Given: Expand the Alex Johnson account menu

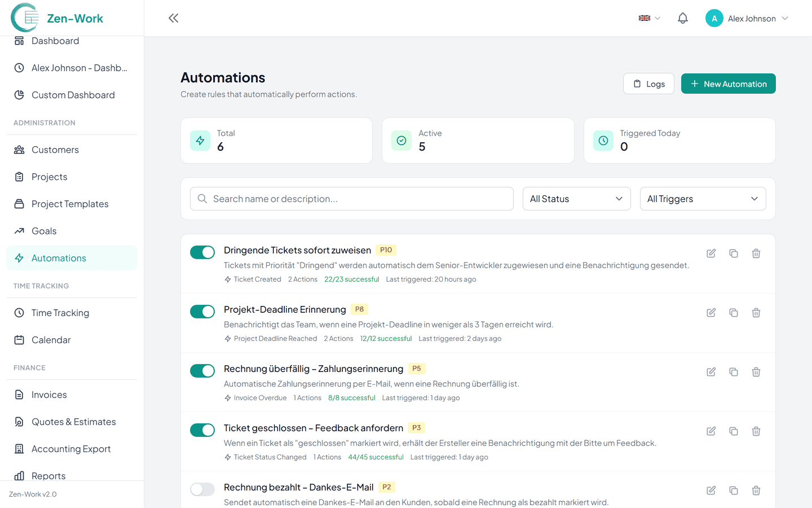Looking at the screenshot, I should [x=747, y=18].
